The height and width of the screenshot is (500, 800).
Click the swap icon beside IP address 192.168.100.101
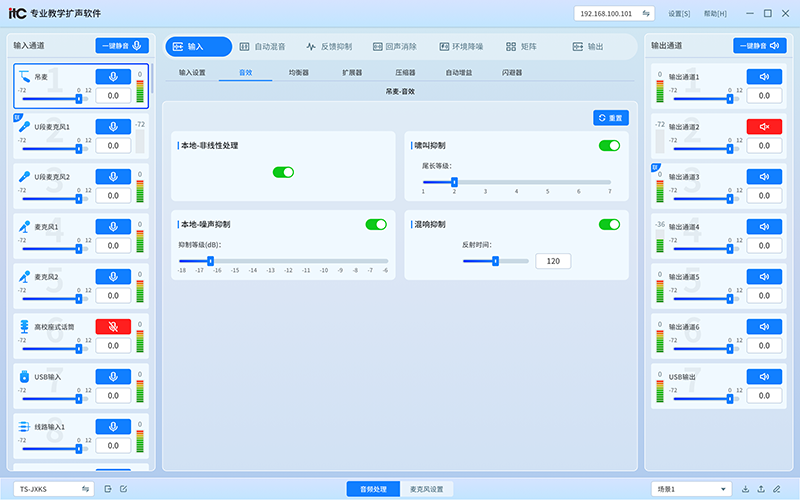click(646, 13)
